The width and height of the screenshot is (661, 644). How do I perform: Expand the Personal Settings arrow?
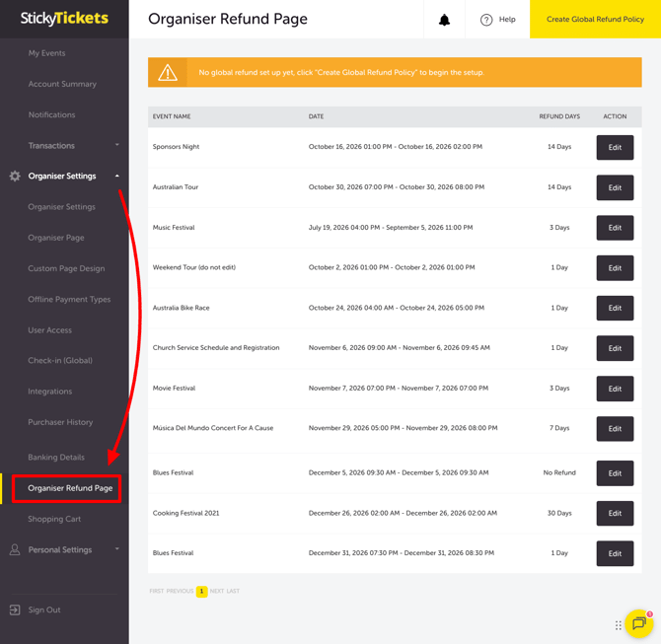[x=117, y=549]
